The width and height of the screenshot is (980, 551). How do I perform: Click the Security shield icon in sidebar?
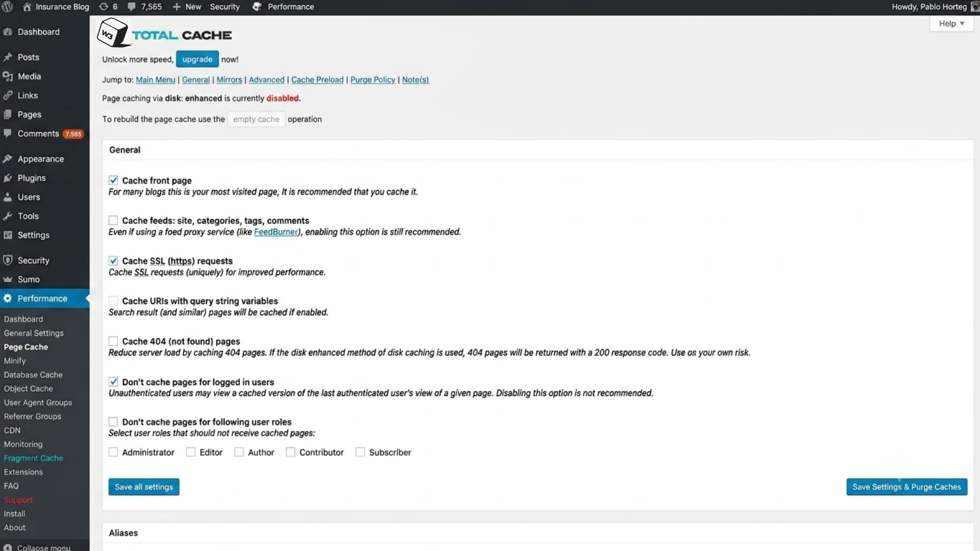click(x=8, y=261)
